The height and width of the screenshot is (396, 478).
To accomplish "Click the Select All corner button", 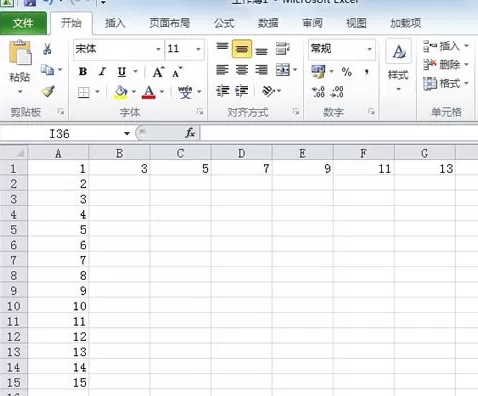I will (x=14, y=153).
